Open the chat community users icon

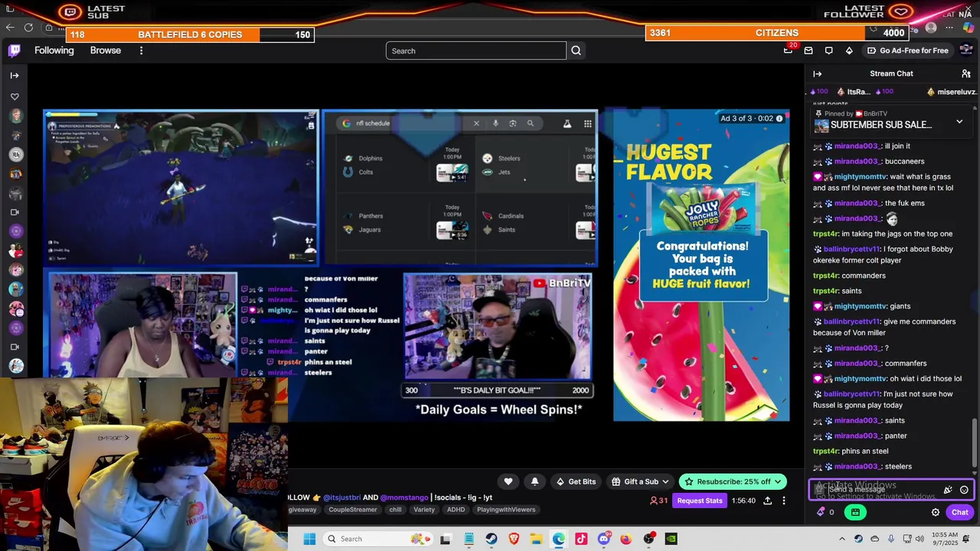966,73
